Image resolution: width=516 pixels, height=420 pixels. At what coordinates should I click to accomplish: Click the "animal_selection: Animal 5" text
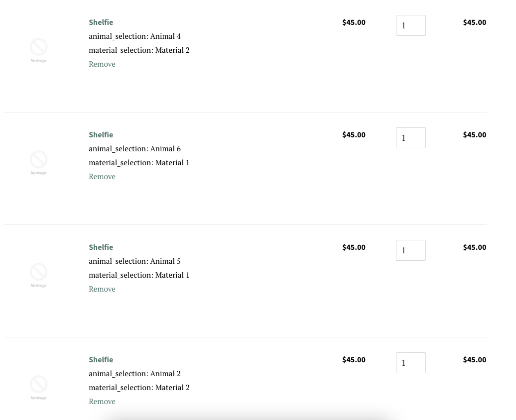pos(134,261)
